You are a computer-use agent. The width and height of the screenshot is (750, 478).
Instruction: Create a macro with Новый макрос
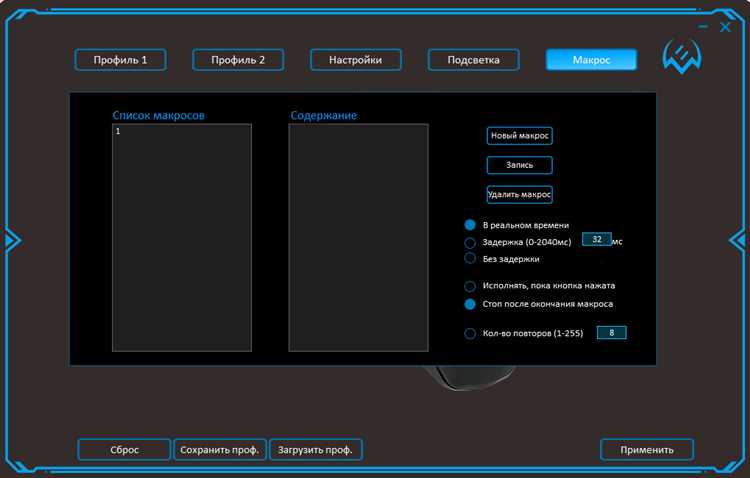[519, 136]
